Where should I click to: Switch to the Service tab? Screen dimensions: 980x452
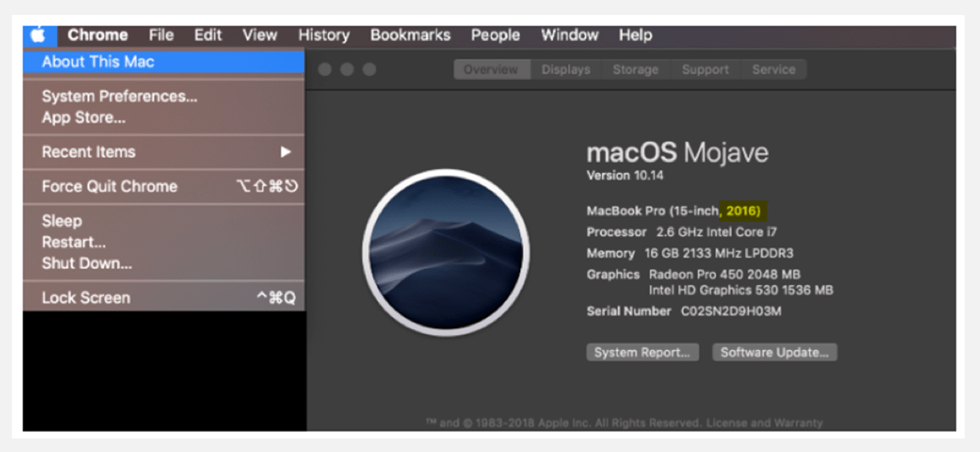pos(774,69)
